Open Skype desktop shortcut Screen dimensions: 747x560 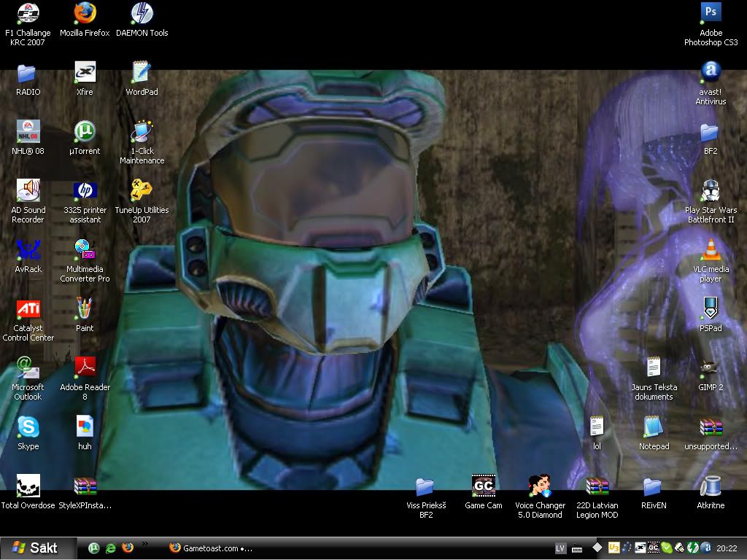[x=28, y=433]
